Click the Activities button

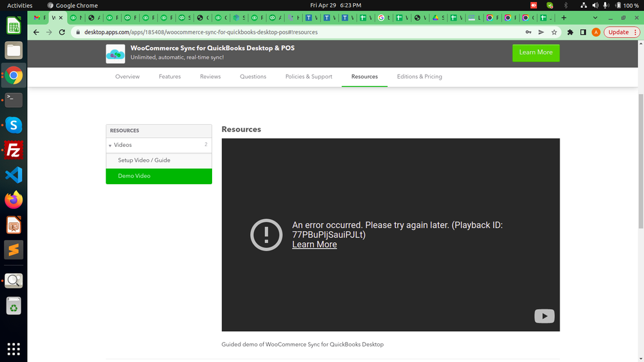point(20,5)
